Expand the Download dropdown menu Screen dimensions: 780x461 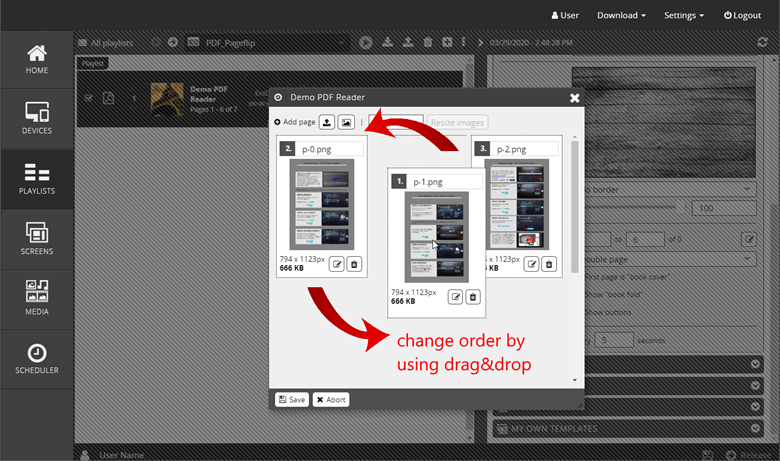tap(620, 16)
